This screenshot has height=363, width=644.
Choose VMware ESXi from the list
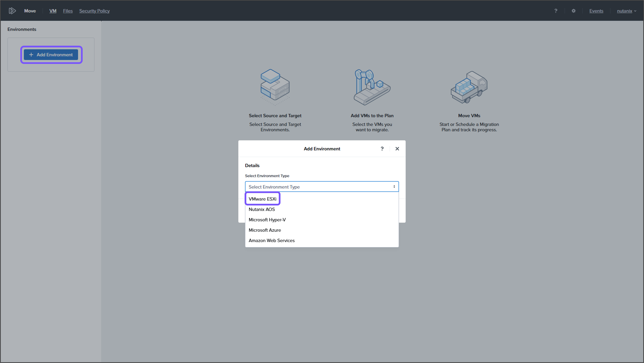point(262,199)
